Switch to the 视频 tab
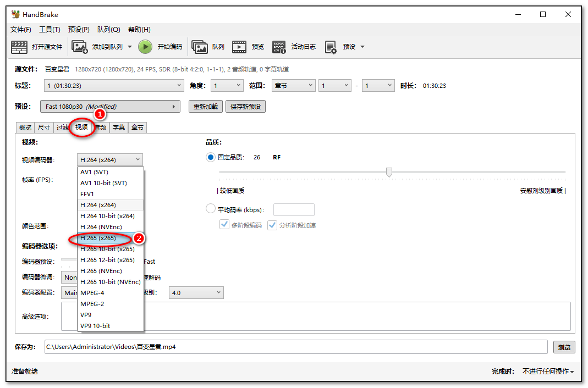 [81, 128]
